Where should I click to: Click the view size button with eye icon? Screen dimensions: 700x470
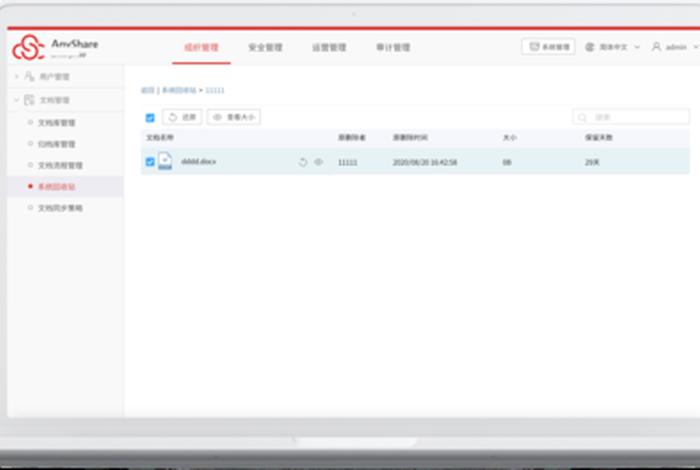click(x=234, y=117)
